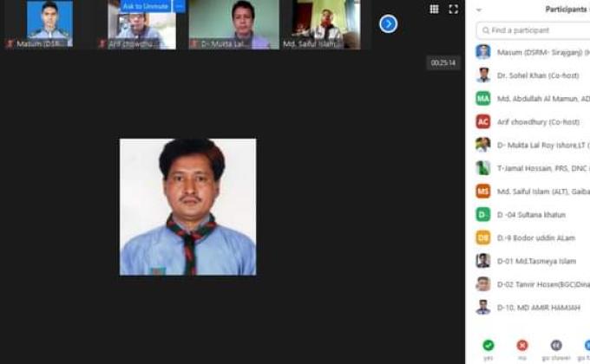Focus the Find a participant search field
This screenshot has height=364, width=590.
coord(534,30)
